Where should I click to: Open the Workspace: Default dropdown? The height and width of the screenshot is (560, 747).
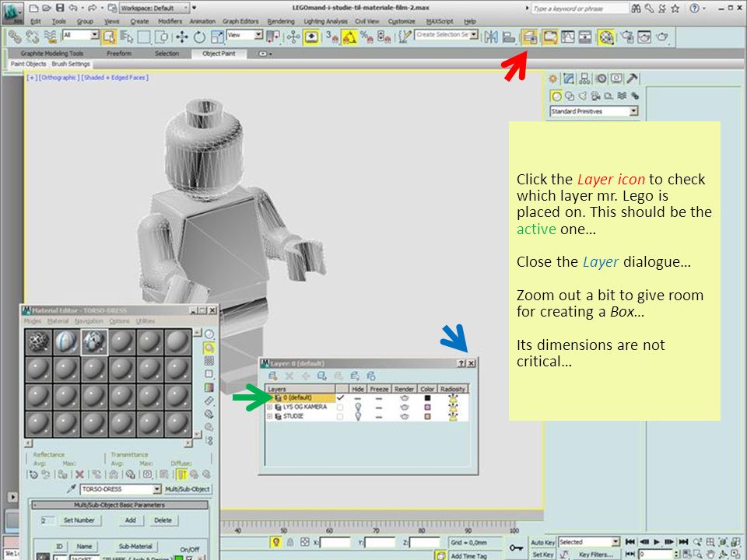pos(153,8)
